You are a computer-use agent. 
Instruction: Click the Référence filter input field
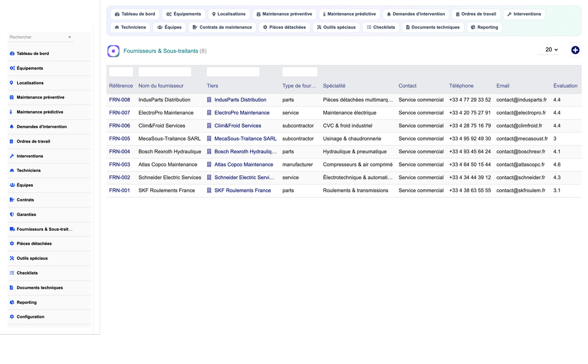[121, 72]
